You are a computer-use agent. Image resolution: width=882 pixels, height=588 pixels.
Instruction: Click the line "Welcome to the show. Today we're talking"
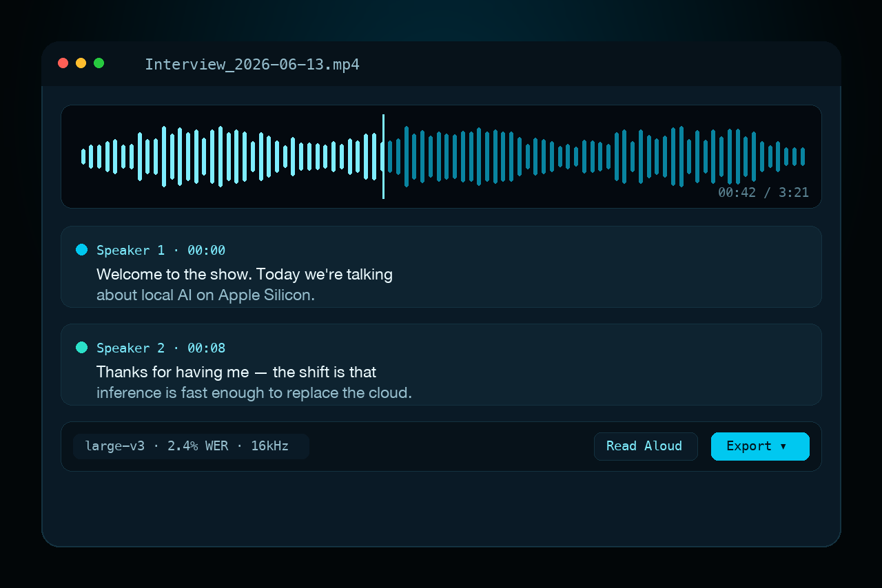[245, 274]
